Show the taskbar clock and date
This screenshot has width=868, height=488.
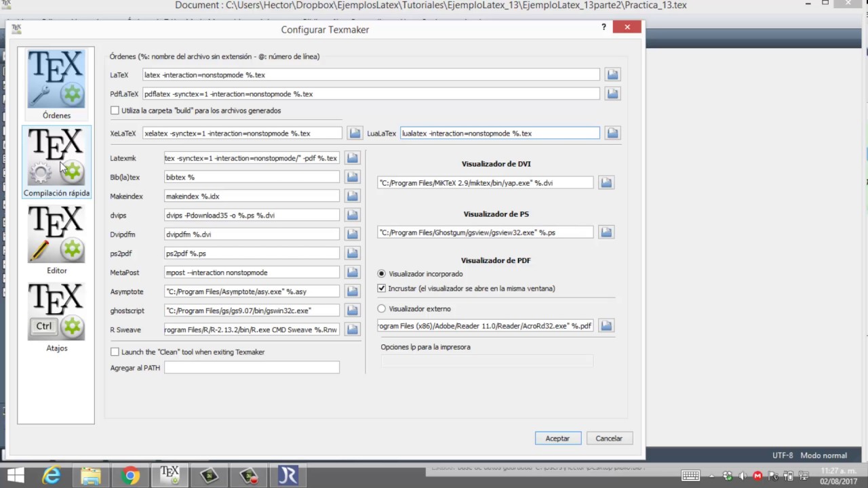(838, 476)
